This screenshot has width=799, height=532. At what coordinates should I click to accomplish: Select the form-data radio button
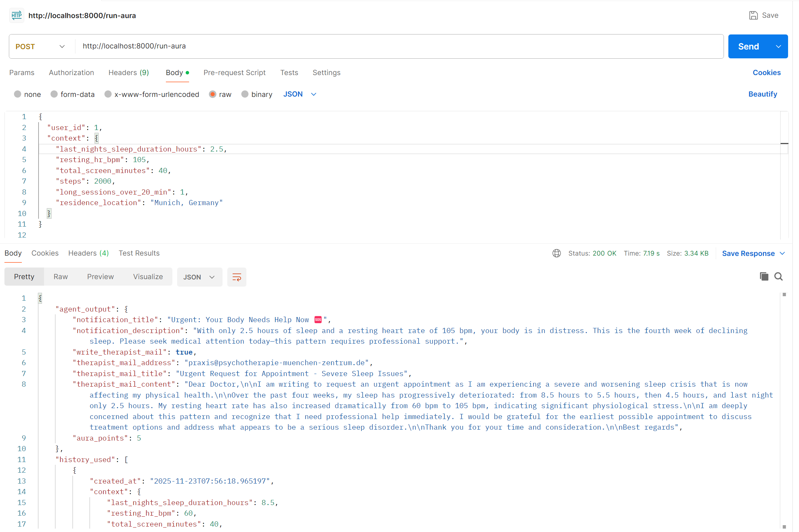(54, 94)
